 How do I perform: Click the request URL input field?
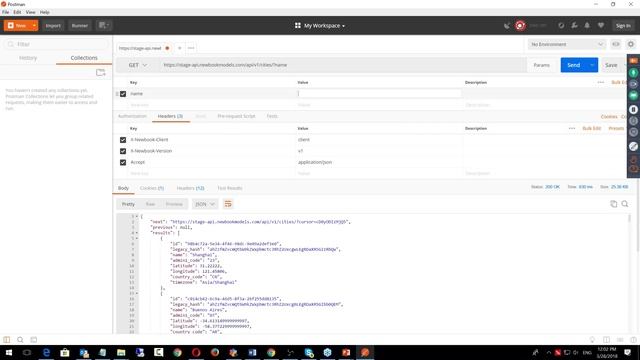click(342, 65)
